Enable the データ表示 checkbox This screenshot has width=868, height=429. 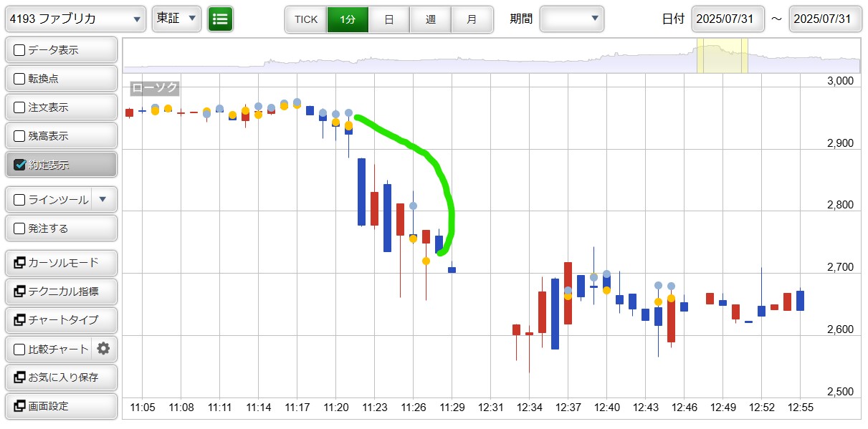(x=19, y=50)
